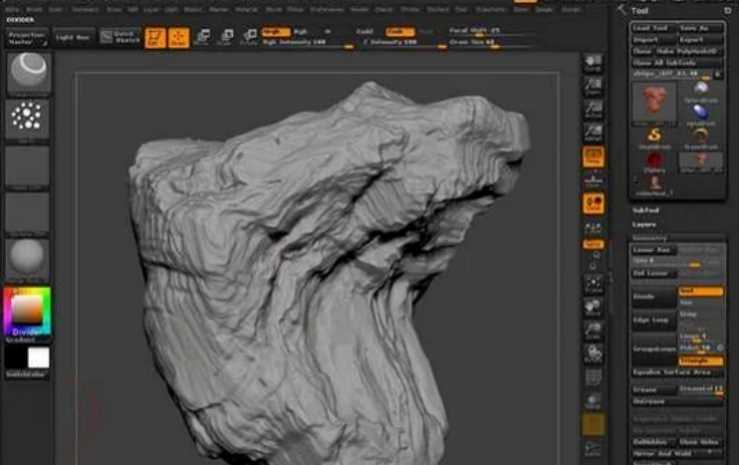Click the Move view icon in right shelf
The height and width of the screenshot is (465, 739).
coord(593,307)
